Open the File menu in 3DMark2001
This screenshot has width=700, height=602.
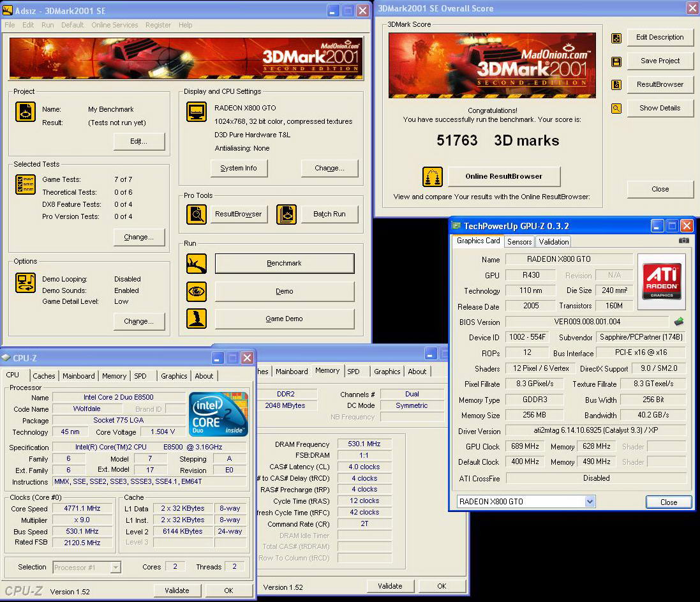10,25
